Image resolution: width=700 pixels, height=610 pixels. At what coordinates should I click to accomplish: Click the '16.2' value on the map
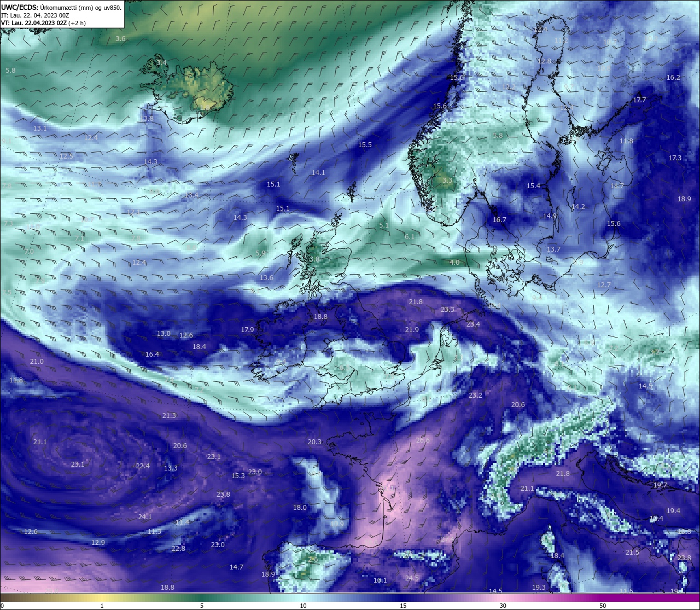click(673, 78)
